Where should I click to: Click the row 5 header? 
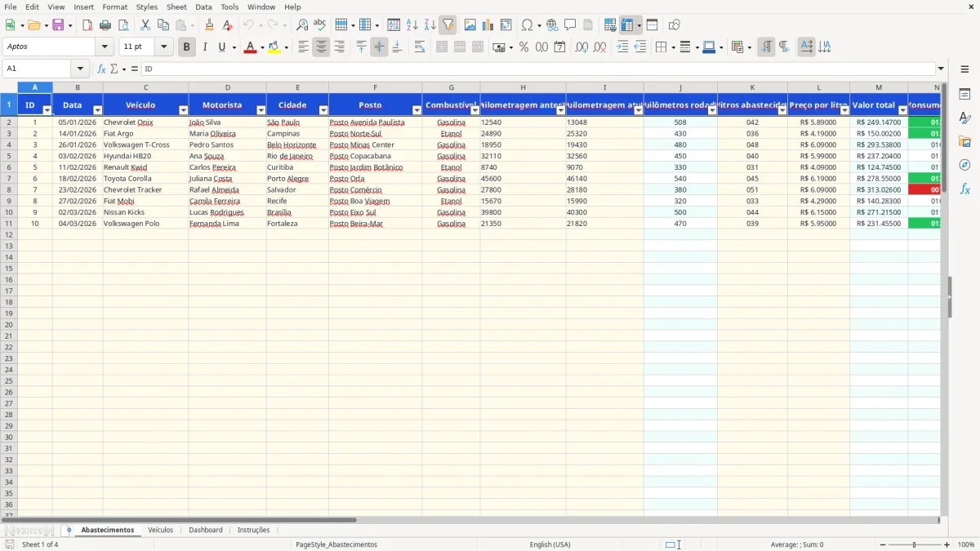8,156
